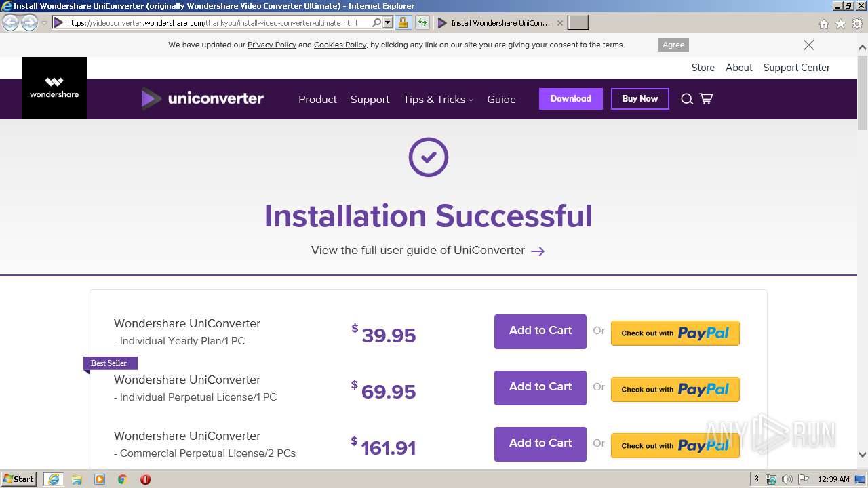Open the Product menu item
This screenshot has width=868, height=488.
(x=317, y=99)
